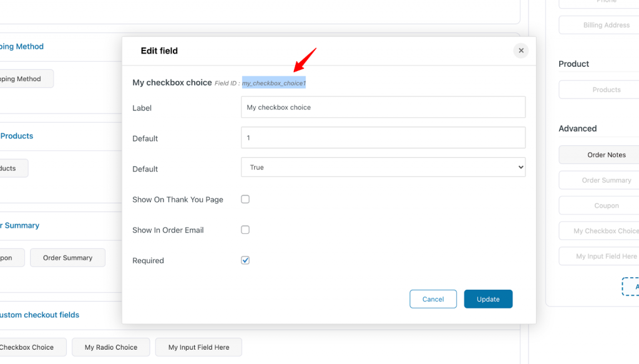The width and height of the screenshot is (639, 364).
Task: Click the Update button
Action: 488,299
